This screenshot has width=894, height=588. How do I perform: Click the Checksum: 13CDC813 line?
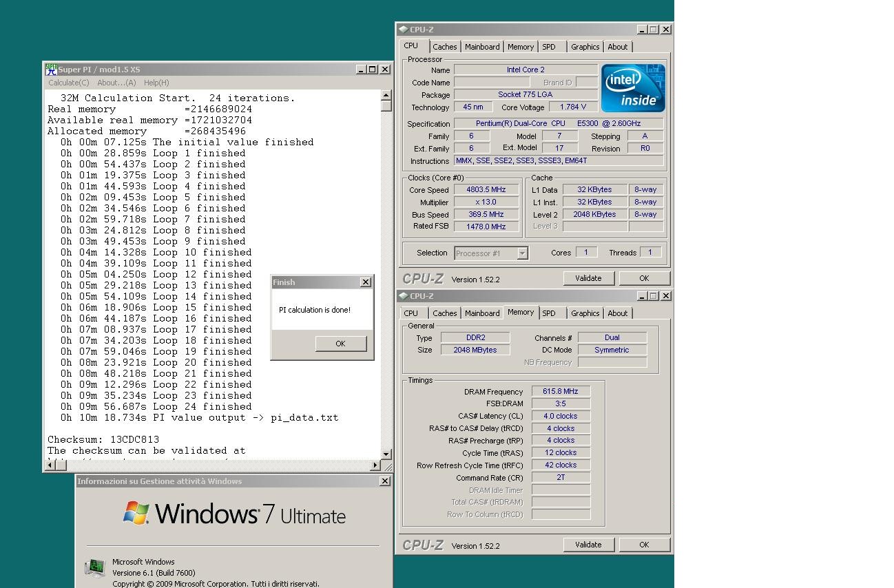point(103,440)
